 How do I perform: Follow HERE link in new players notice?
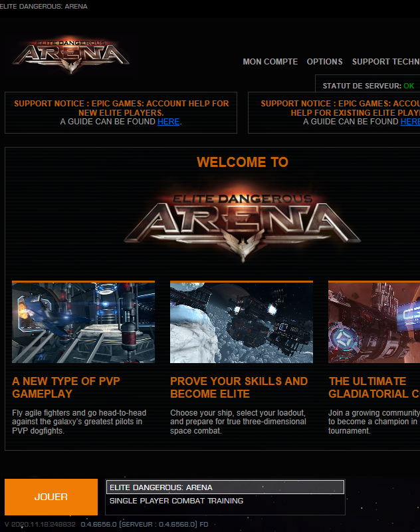coord(169,122)
